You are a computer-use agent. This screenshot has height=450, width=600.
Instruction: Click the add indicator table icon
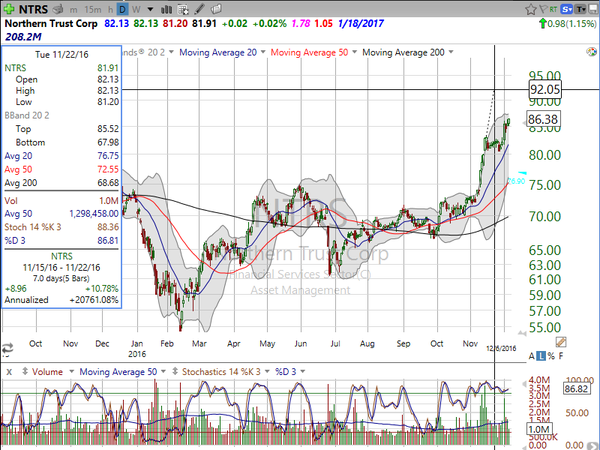tap(184, 9)
